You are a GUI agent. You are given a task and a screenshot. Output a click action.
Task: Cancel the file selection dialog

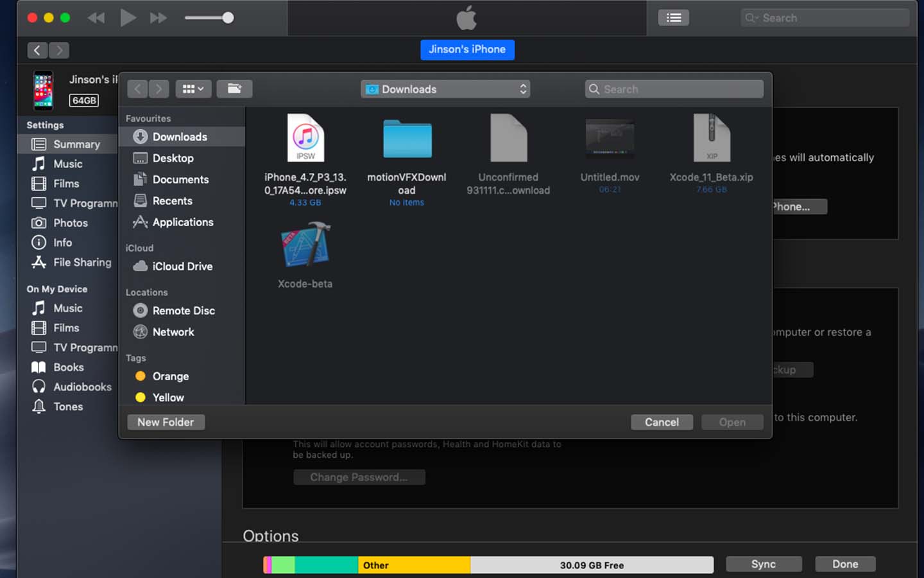pyautogui.click(x=662, y=422)
